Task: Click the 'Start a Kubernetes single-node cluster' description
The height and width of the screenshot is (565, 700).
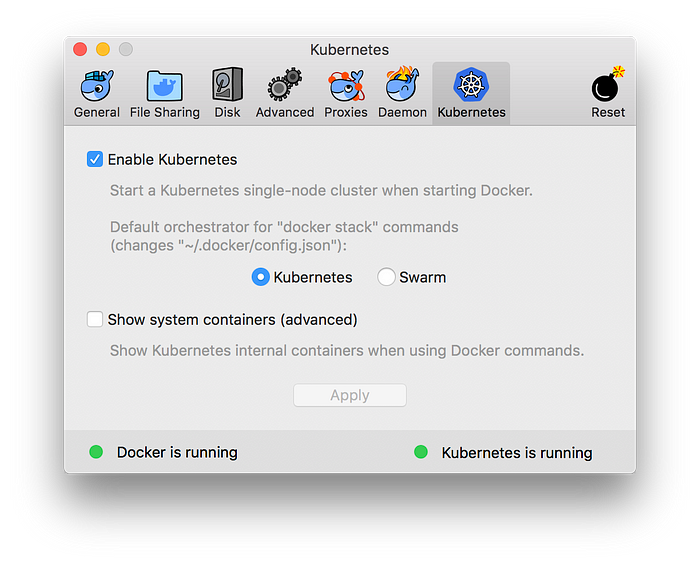Action: point(321,191)
